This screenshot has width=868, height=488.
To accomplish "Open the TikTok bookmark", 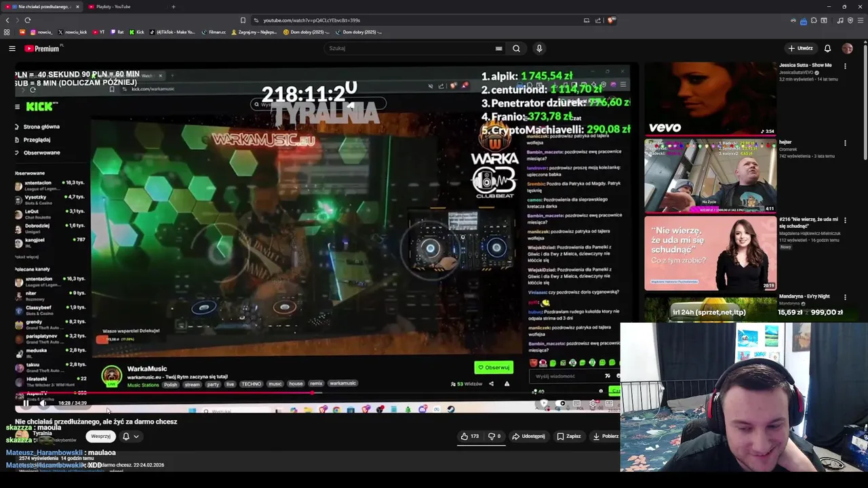I will [x=172, y=32].
